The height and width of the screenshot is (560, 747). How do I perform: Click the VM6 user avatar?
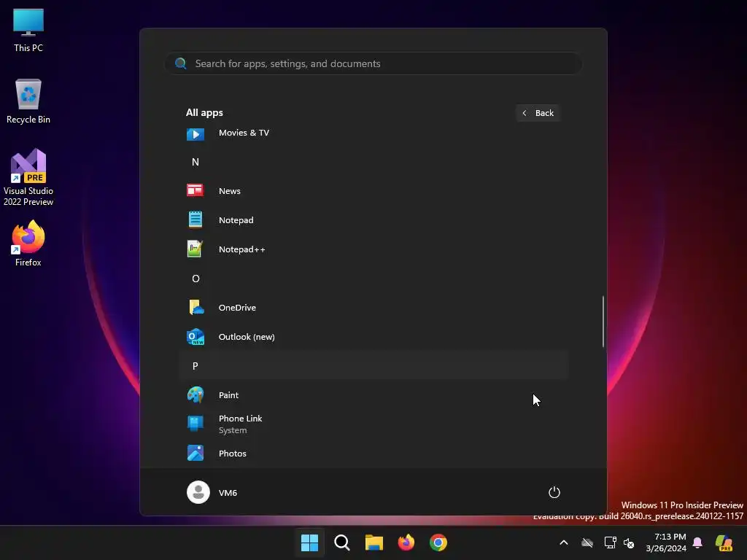click(x=198, y=492)
